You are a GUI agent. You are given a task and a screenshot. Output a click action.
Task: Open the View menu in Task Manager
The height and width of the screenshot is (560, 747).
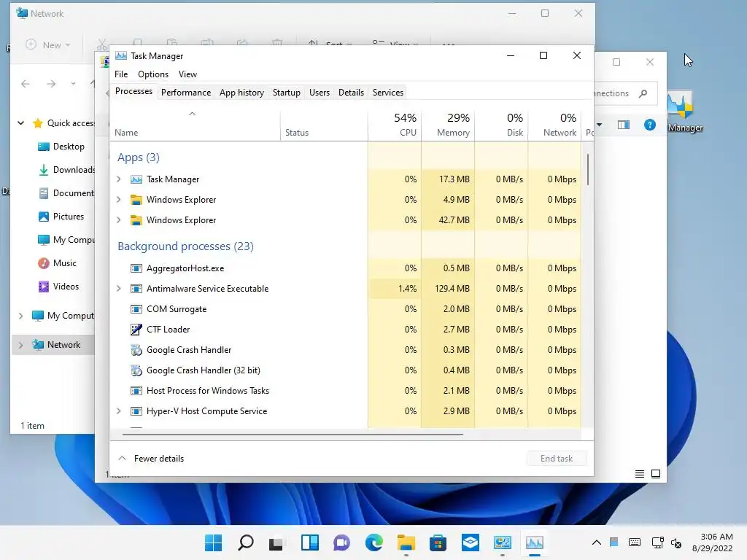coord(187,74)
